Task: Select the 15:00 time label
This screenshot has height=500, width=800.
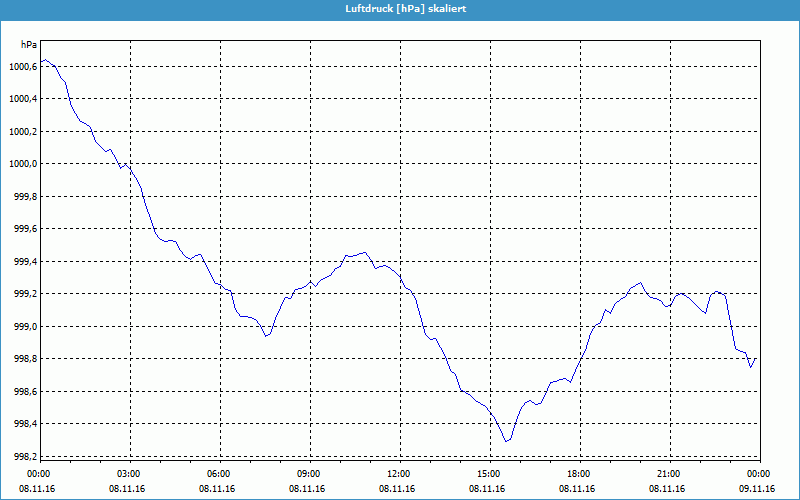Action: coord(489,474)
